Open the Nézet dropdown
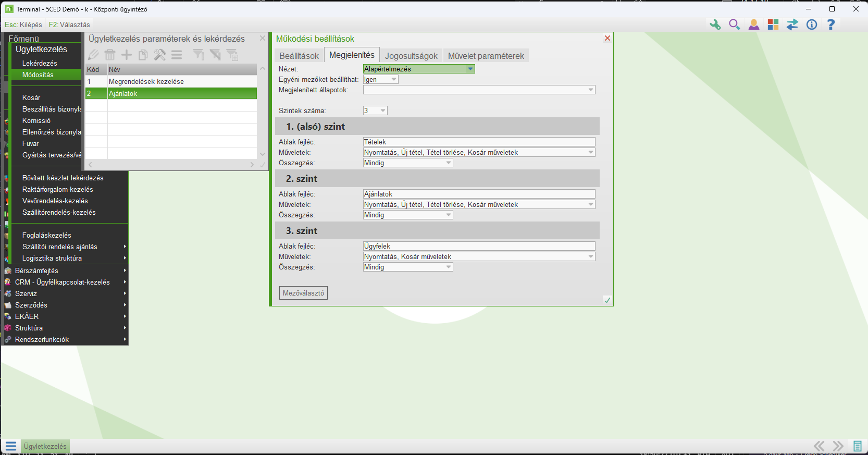 [470, 69]
